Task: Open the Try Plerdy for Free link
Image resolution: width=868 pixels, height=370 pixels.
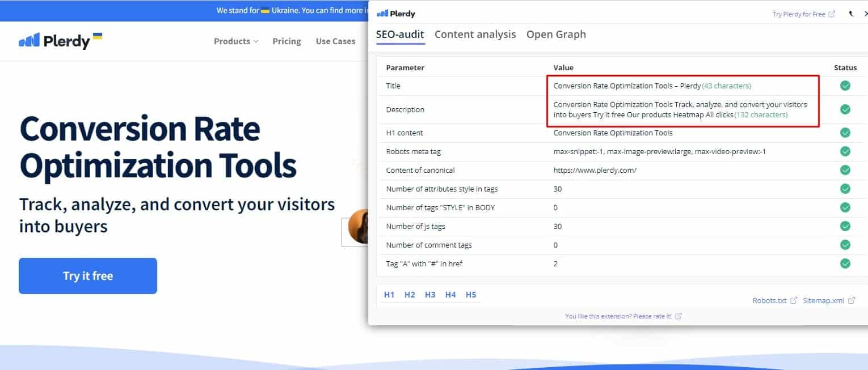Action: [803, 14]
